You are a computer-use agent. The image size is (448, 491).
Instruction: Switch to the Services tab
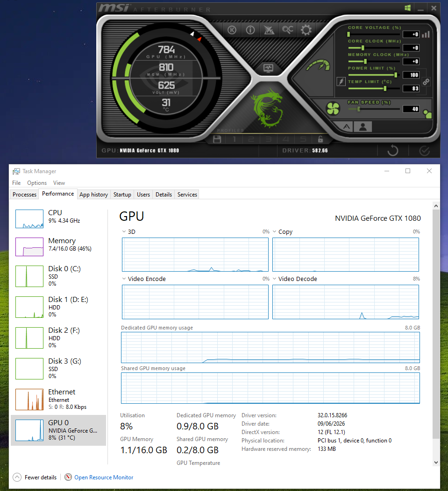pos(187,195)
